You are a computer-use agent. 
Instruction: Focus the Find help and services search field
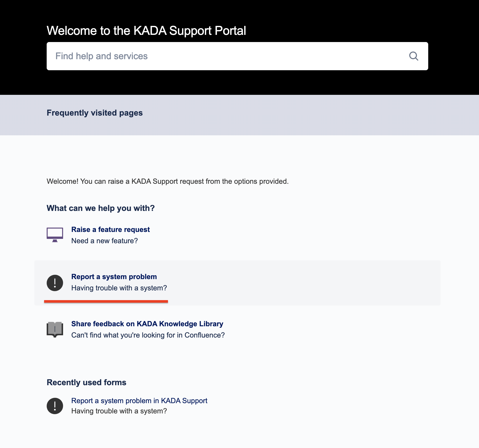(x=226, y=56)
